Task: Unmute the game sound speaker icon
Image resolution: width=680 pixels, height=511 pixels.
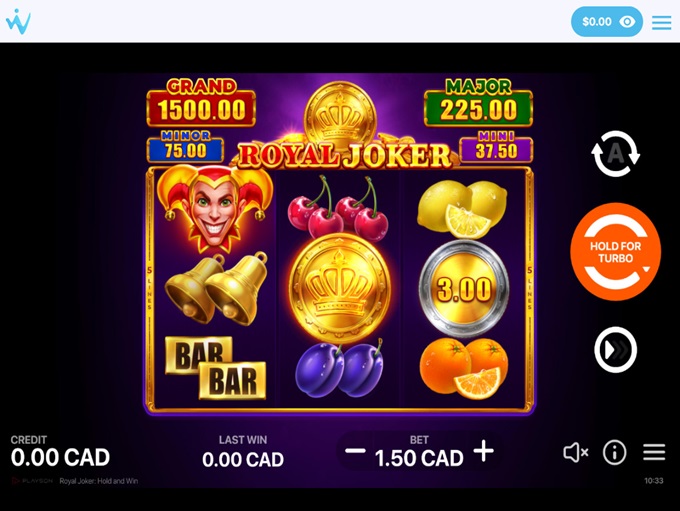Action: (x=575, y=452)
